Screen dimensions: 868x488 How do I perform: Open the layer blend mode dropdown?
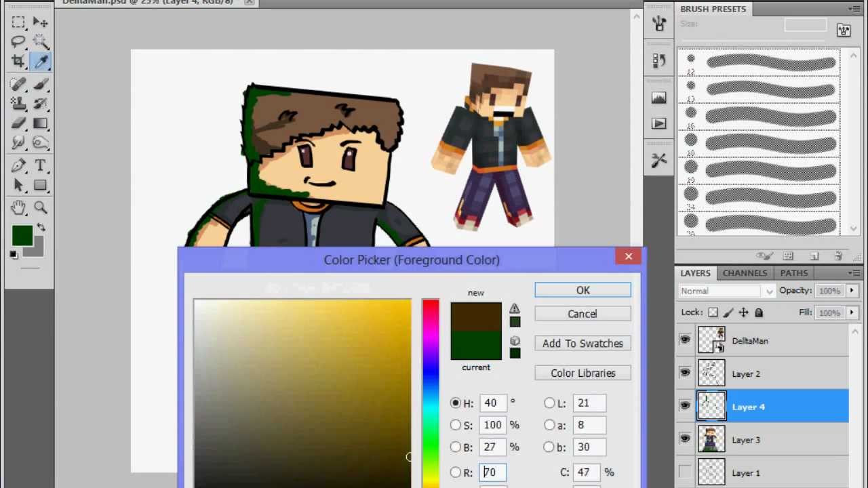[727, 291]
